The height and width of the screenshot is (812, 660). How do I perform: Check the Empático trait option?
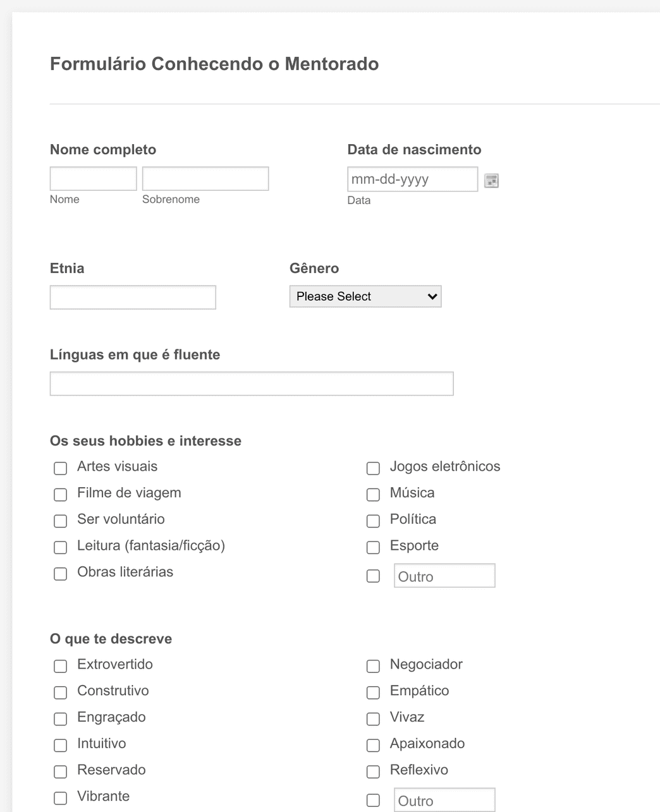coord(373,693)
